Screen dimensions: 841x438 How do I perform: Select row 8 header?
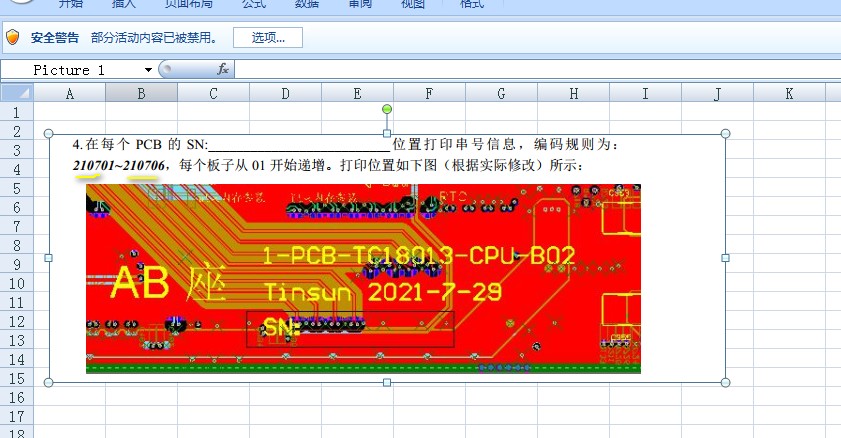click(x=17, y=246)
